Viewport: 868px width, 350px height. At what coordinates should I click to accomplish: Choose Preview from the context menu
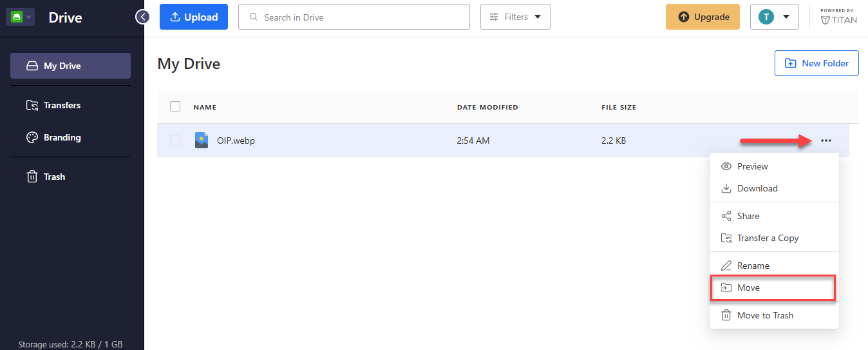coord(775,166)
